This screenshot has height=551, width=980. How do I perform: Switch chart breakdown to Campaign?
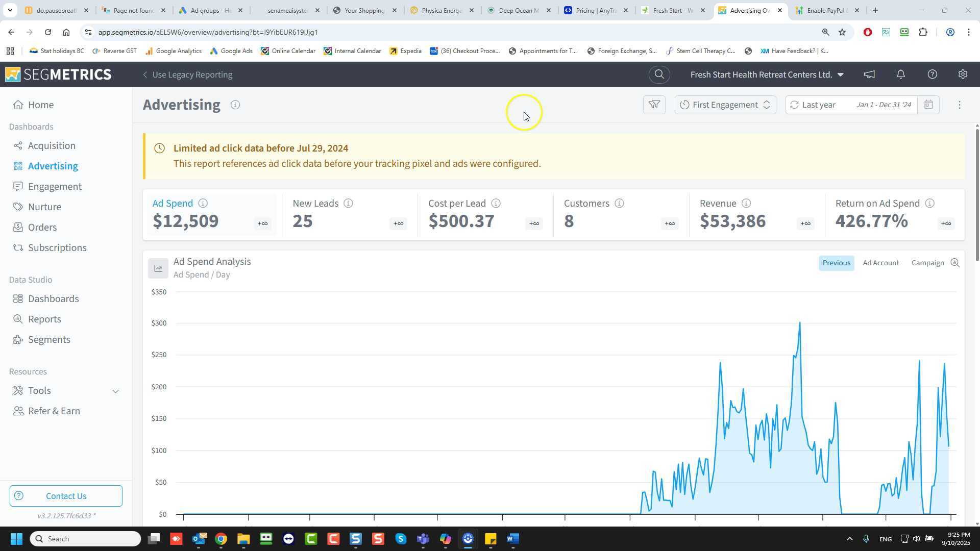pyautogui.click(x=927, y=263)
